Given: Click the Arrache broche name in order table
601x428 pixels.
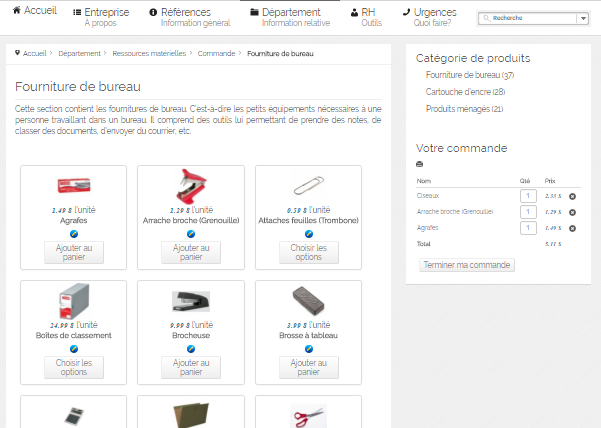Looking at the screenshot, I should click(x=455, y=212).
